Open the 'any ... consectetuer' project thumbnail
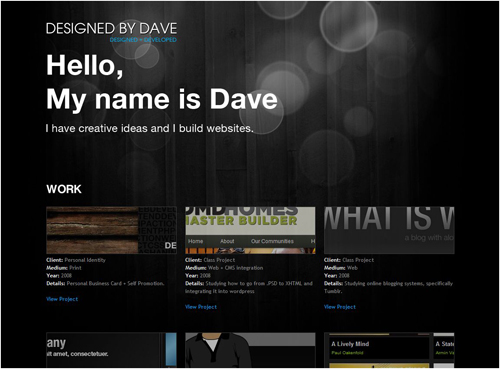Image resolution: width=500 pixels, height=369 pixels. coord(111,350)
